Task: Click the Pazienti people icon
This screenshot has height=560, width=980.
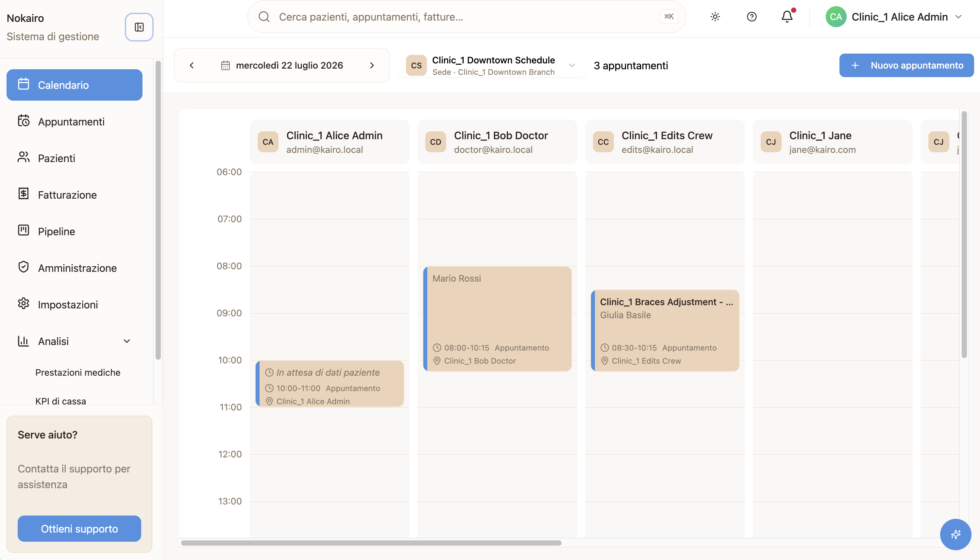Action: coord(24,157)
